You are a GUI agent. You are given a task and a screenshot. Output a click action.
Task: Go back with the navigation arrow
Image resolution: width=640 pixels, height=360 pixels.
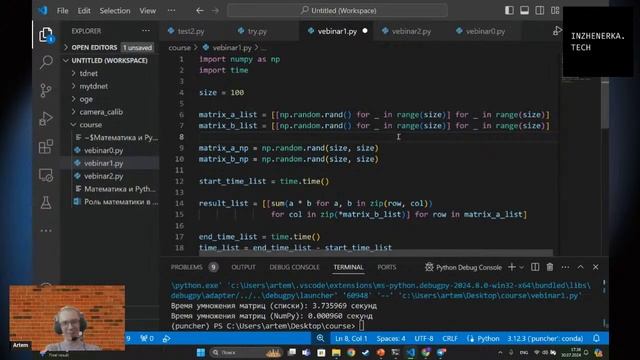click(200, 11)
